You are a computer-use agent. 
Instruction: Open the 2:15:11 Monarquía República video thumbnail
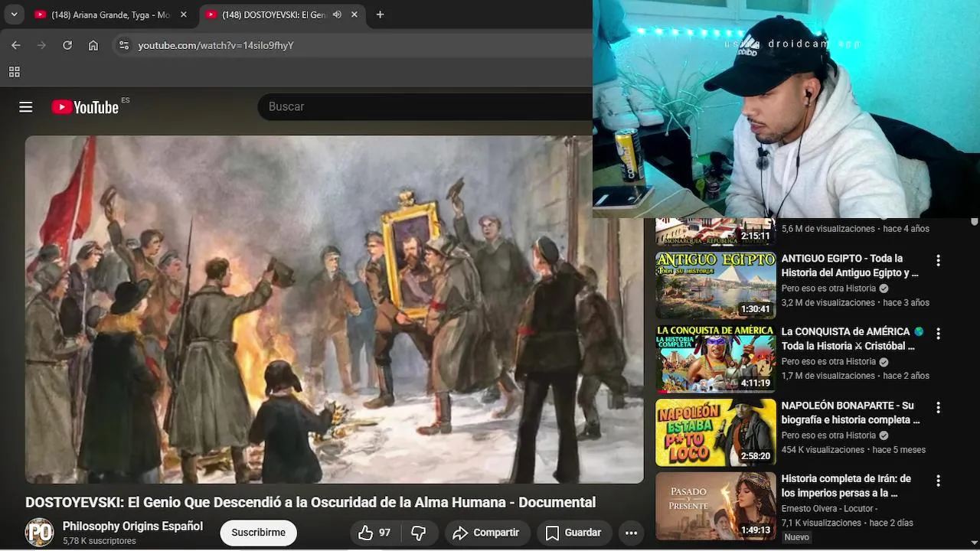pos(716,232)
